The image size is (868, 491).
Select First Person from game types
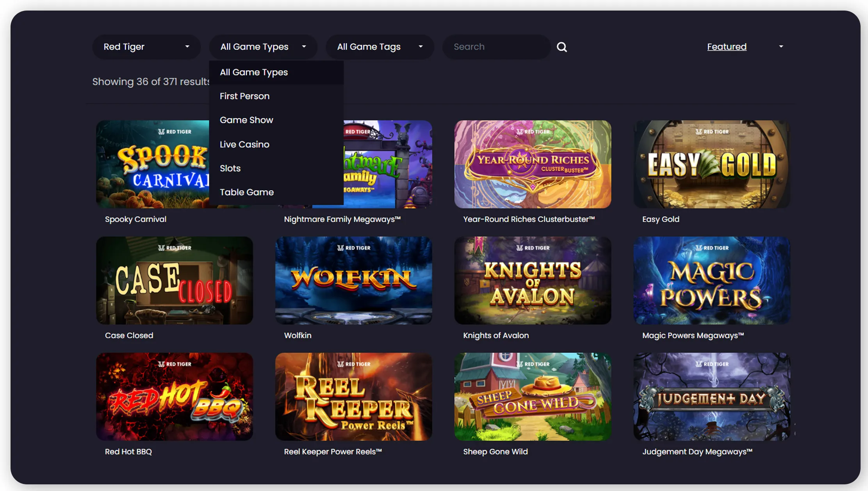244,96
